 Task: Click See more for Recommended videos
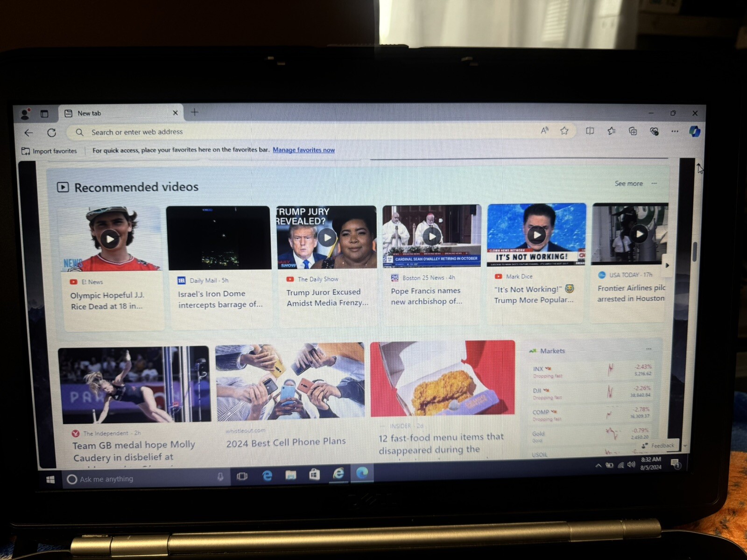point(628,183)
